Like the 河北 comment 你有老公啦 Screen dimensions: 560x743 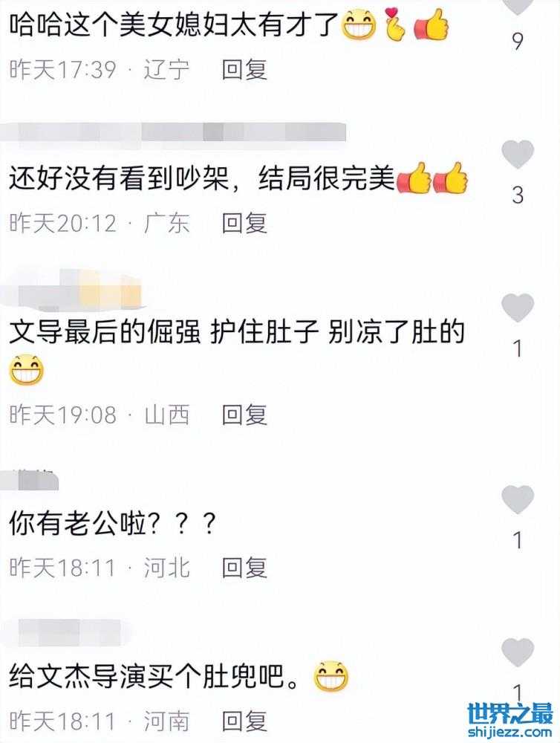[x=518, y=499]
